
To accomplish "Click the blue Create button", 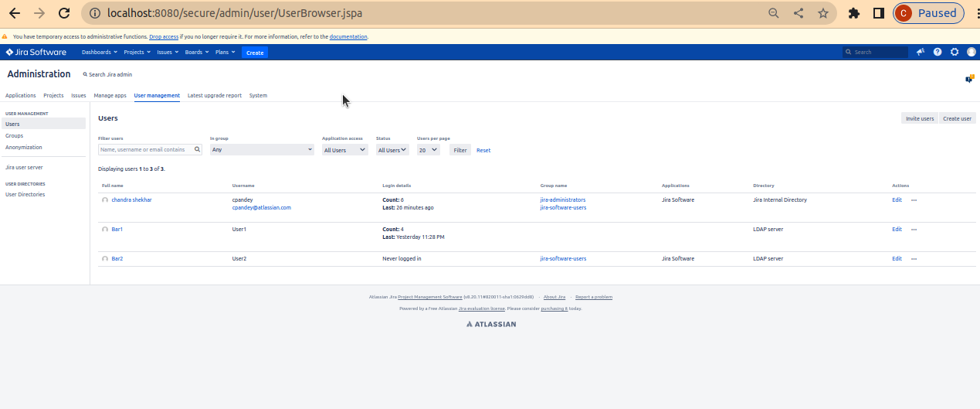I will [x=255, y=53].
